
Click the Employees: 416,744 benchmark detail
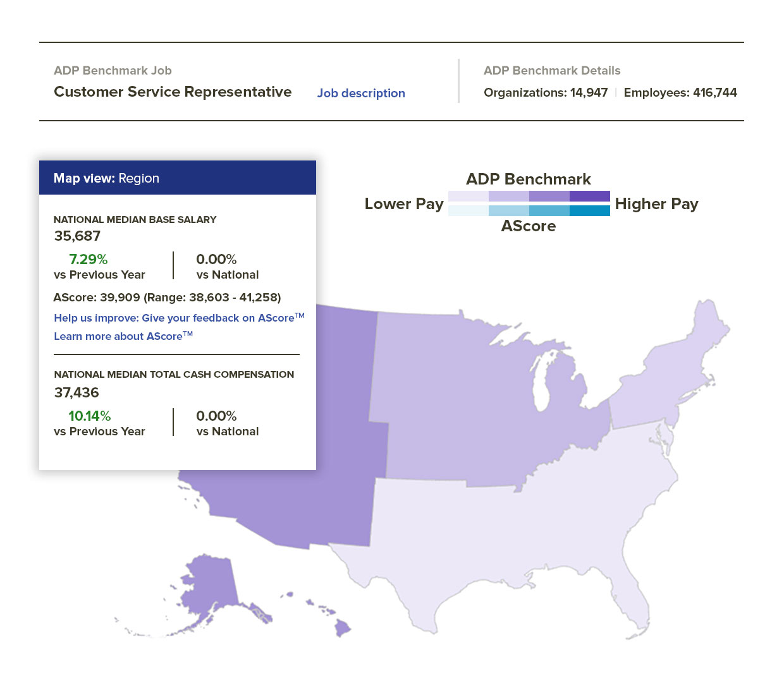680,92
